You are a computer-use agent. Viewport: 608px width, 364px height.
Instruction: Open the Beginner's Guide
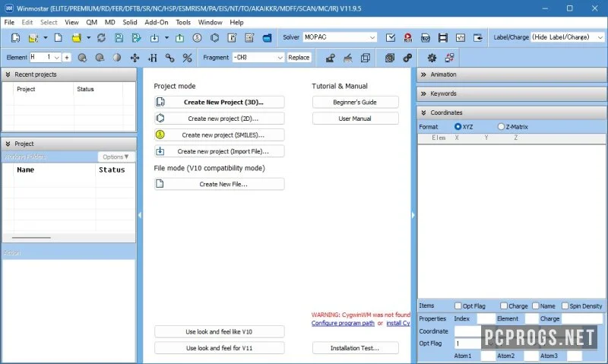click(x=355, y=102)
